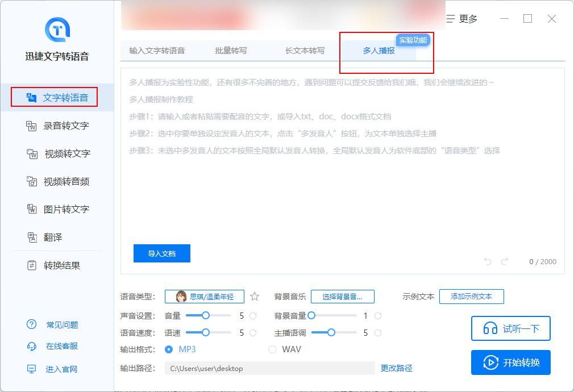Viewport: 574px width, 392px height.
Task: Open 录音转文字 in the sidebar
Action: click(x=57, y=126)
